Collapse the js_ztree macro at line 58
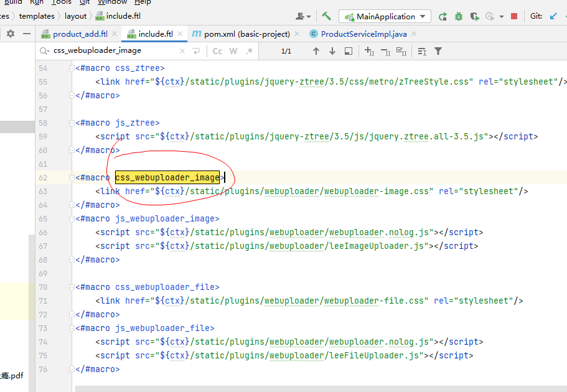The image size is (567, 392). 72,123
